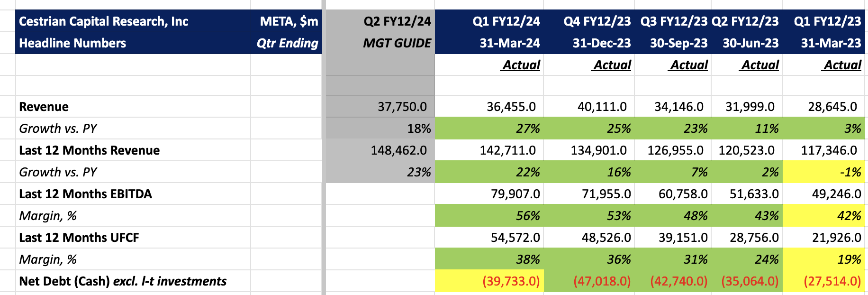Select Last 12 Months EBITDA row label
Image resolution: width=868 pixels, height=295 pixels.
[x=85, y=194]
